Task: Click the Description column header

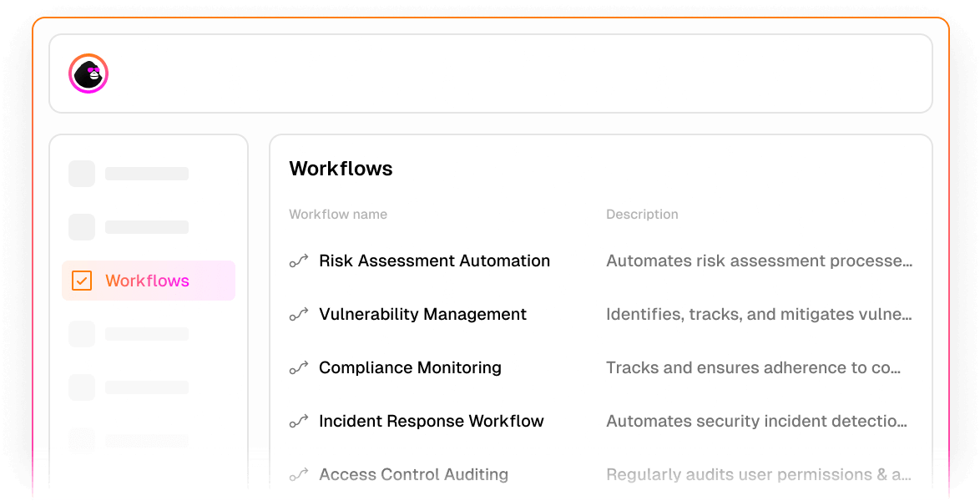Action: (x=642, y=215)
